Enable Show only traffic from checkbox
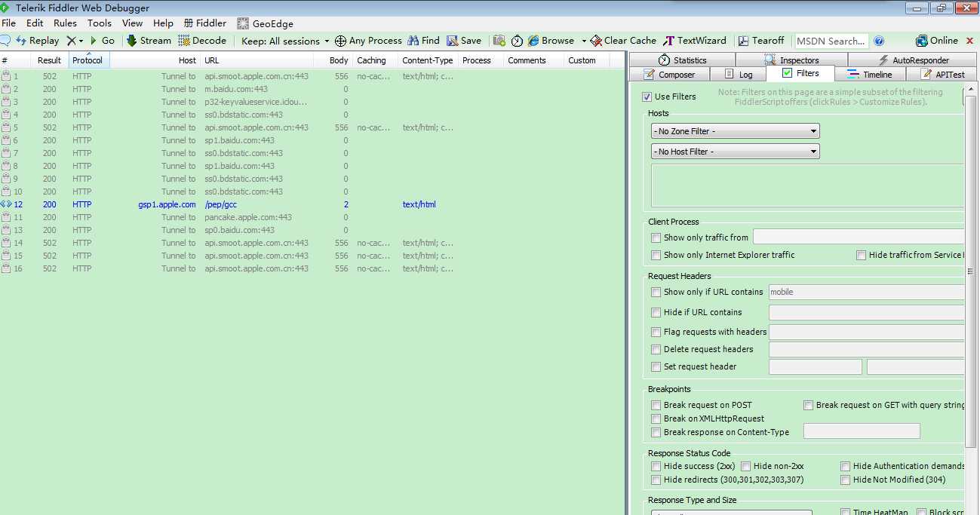980x515 pixels. click(x=656, y=238)
